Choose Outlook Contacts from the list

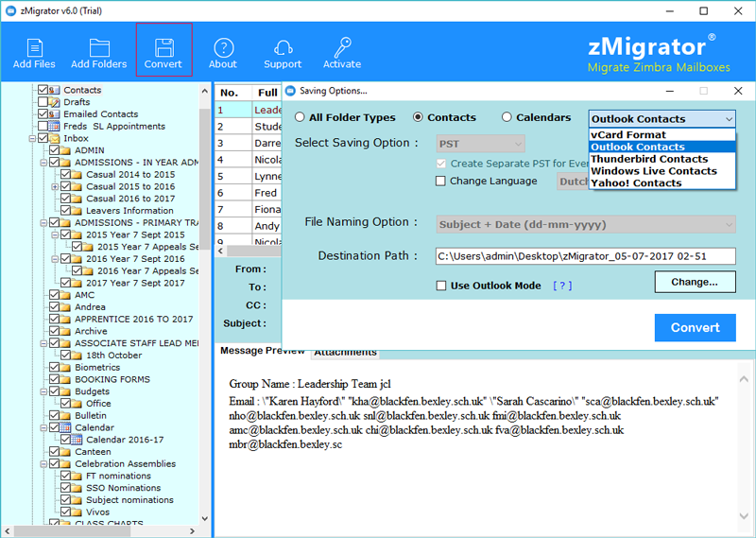coord(662,147)
